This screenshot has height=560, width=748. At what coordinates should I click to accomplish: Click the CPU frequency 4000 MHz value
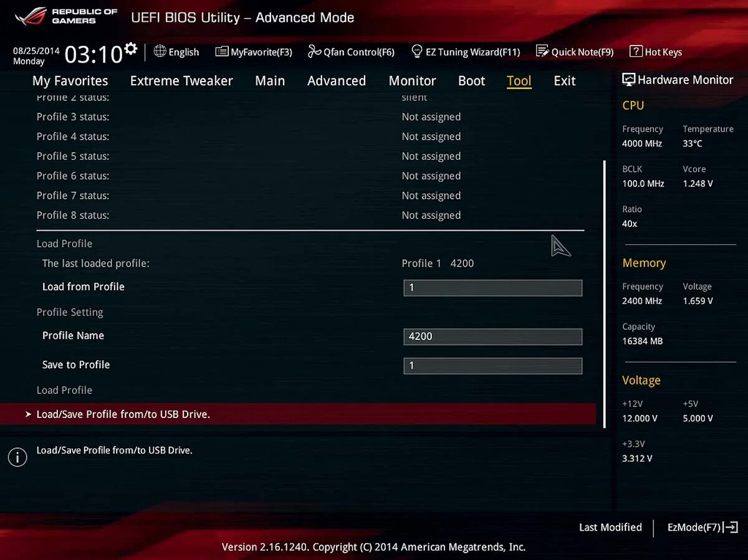(x=642, y=144)
